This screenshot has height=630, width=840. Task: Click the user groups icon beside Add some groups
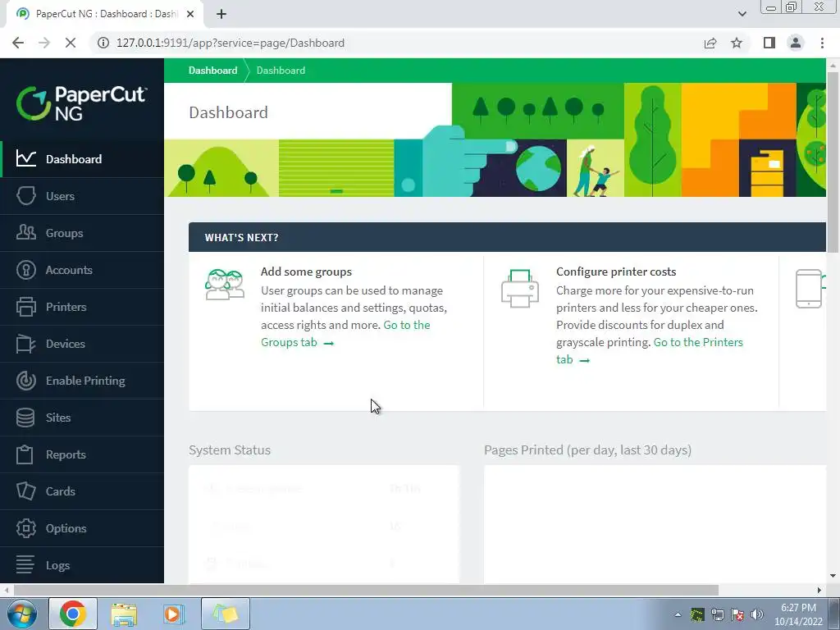point(225,285)
